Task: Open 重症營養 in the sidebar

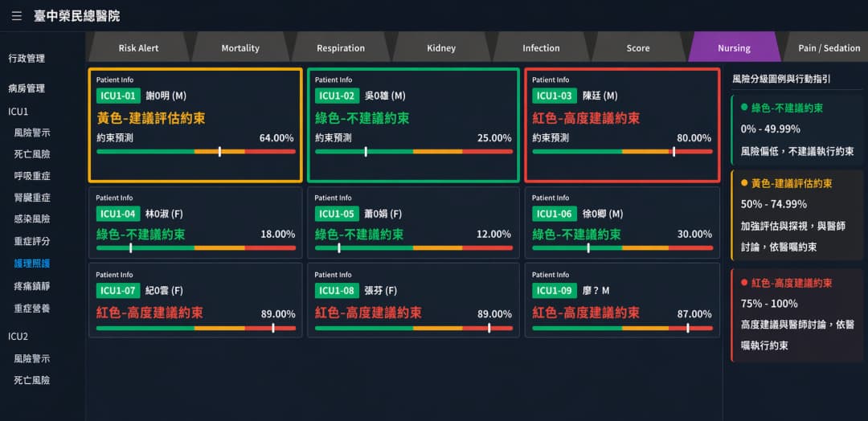Action: [32, 309]
